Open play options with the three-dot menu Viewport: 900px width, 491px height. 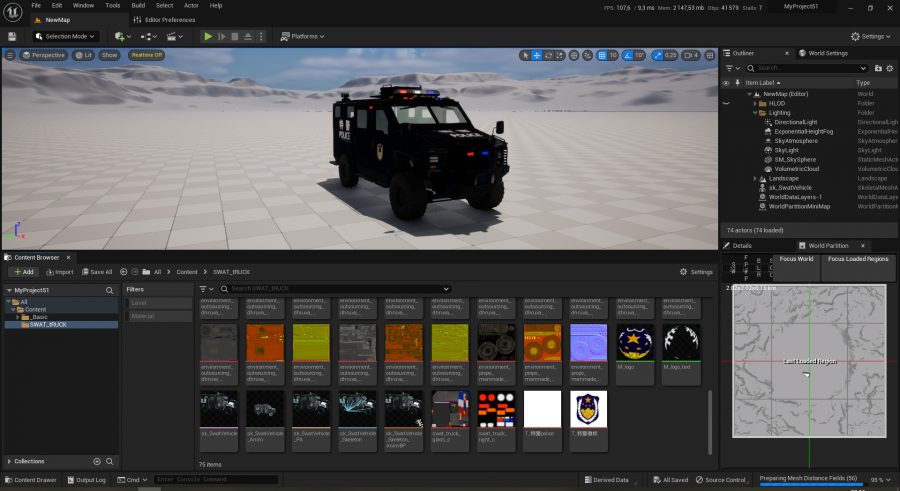tap(261, 36)
